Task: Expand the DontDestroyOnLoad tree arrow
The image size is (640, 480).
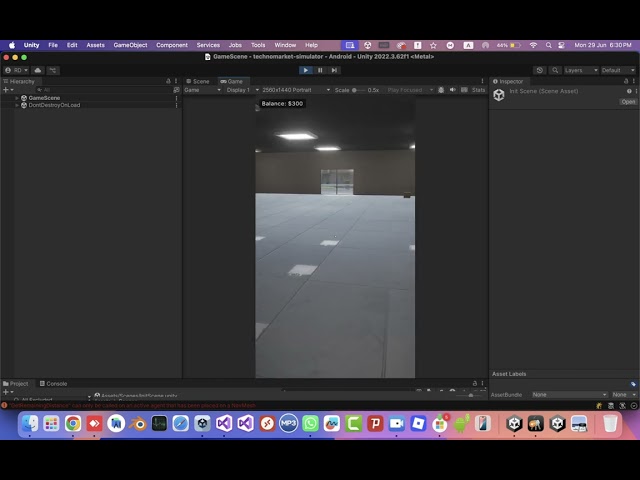Action: (x=17, y=105)
